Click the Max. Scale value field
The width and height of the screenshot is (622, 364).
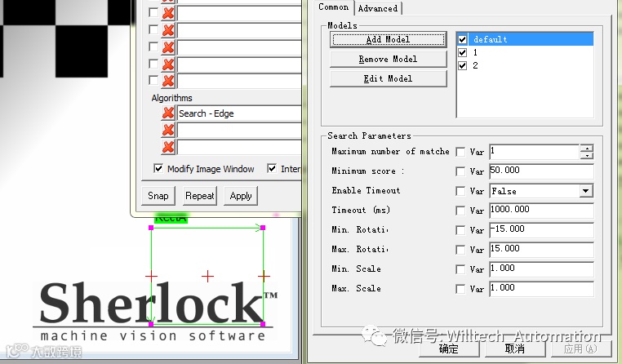[x=541, y=289]
